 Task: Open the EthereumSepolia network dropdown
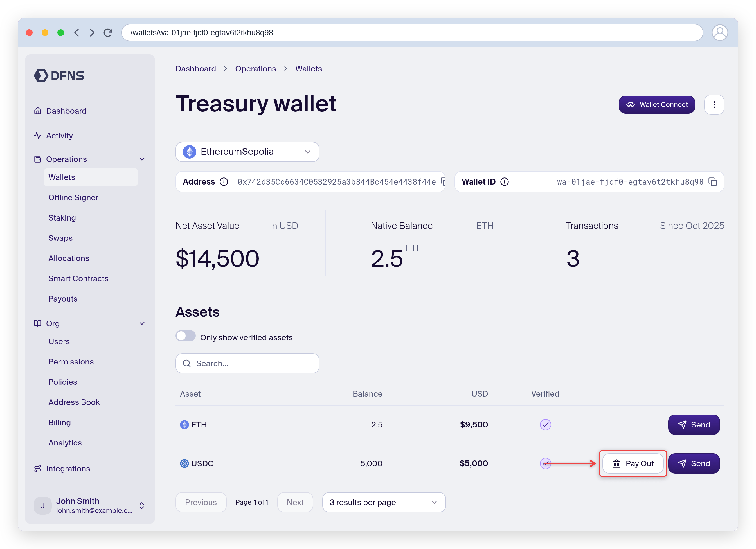click(x=247, y=152)
